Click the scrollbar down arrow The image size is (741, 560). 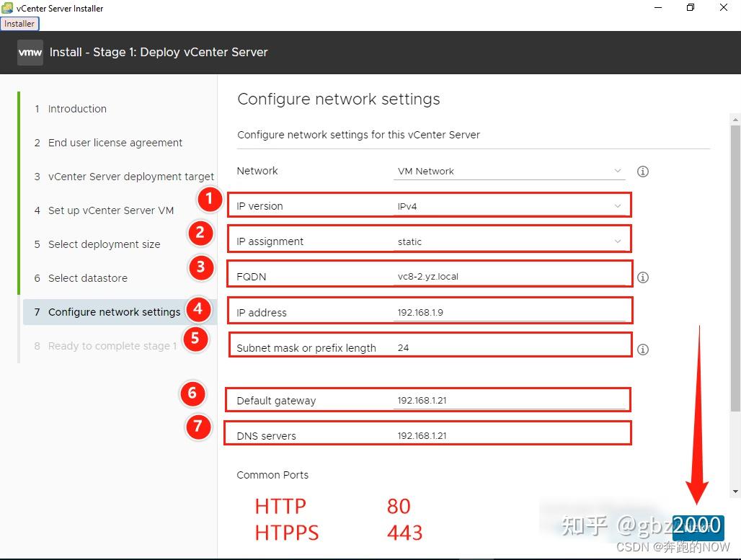click(x=735, y=492)
